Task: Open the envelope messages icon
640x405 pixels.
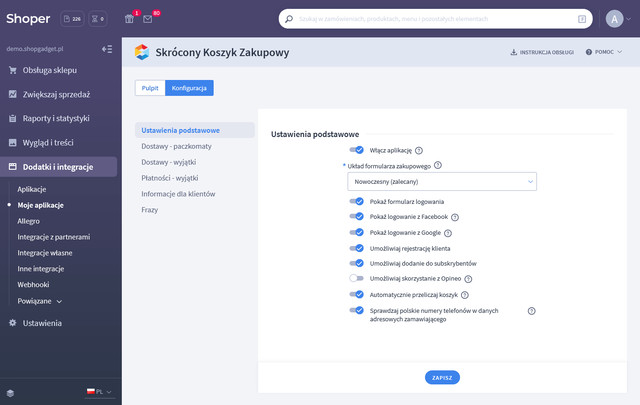Action: tap(148, 19)
